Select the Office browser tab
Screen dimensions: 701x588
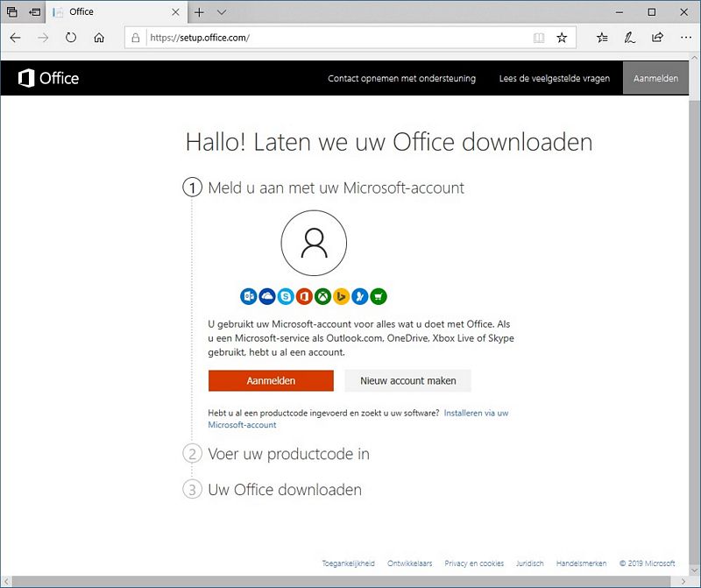pyautogui.click(x=117, y=12)
